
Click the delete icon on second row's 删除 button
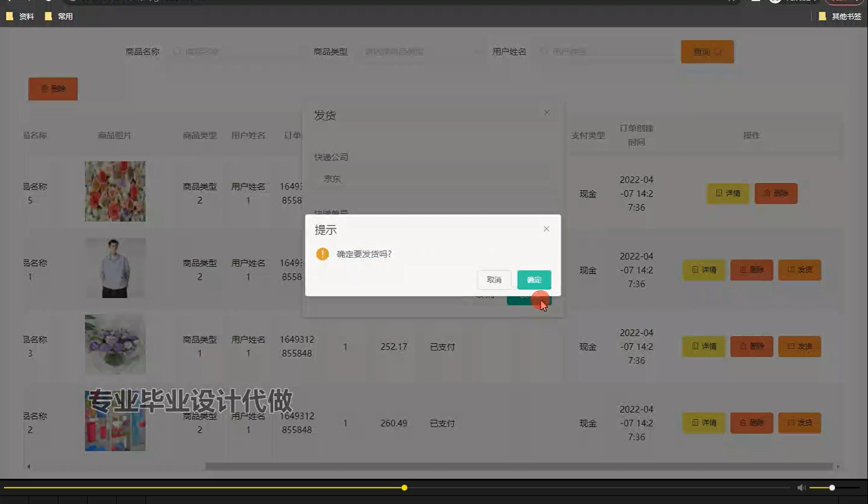(x=744, y=270)
